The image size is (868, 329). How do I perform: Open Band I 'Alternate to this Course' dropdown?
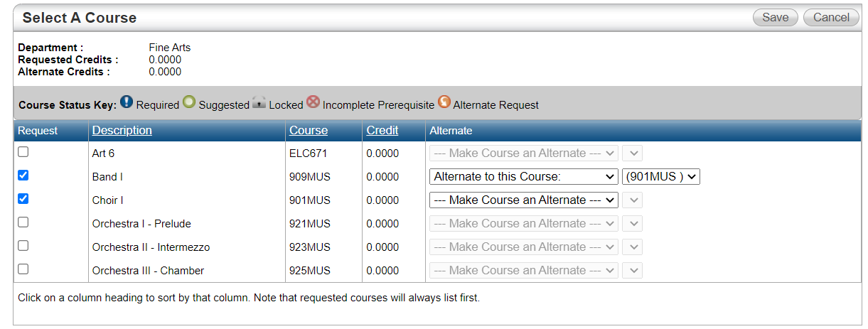(524, 176)
